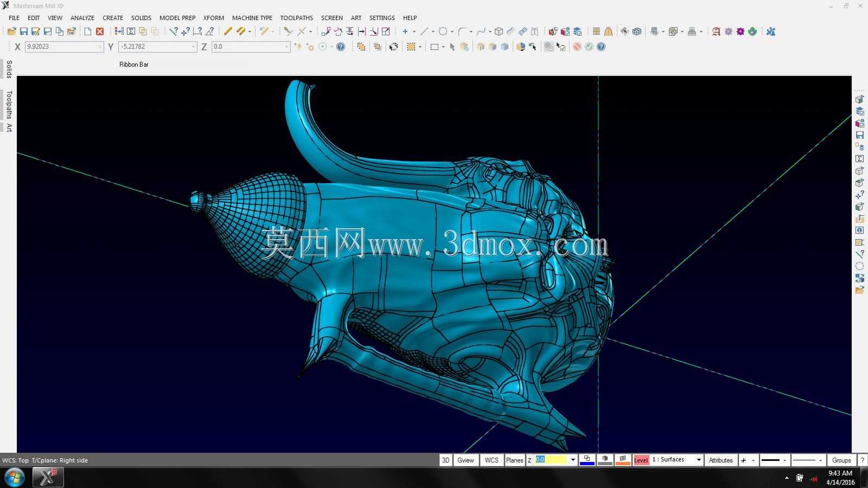Open the MODEL PREP menu
Image resolution: width=868 pixels, height=488 pixels.
(177, 18)
